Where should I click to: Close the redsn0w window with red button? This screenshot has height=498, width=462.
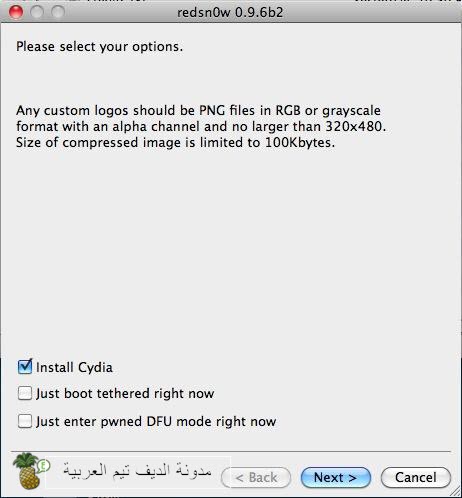coord(16,12)
